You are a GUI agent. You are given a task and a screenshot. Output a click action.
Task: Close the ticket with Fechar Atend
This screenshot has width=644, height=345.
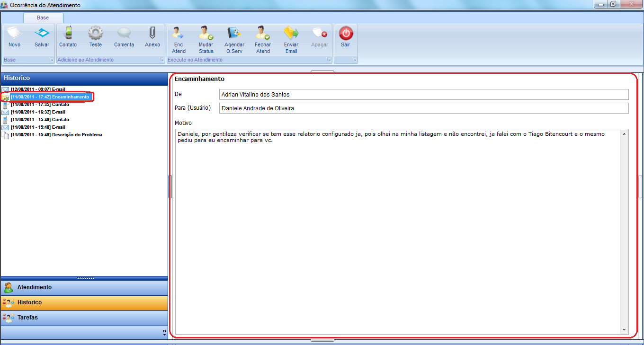pos(263,40)
